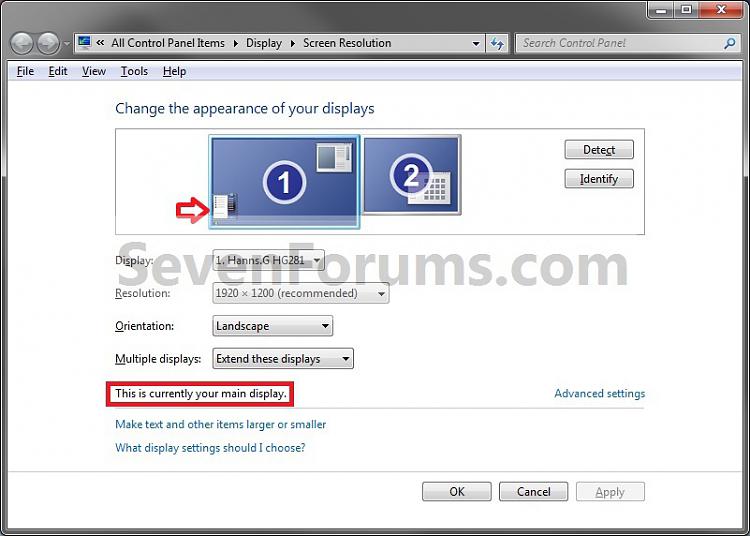This screenshot has width=750, height=536.
Task: Open the Orientation dropdown set to Landscape
Action: pos(272,326)
